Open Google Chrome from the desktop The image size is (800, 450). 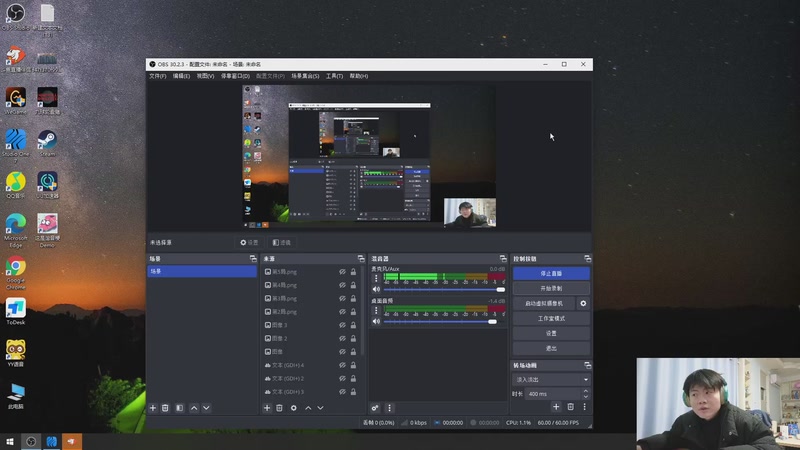[x=16, y=273]
